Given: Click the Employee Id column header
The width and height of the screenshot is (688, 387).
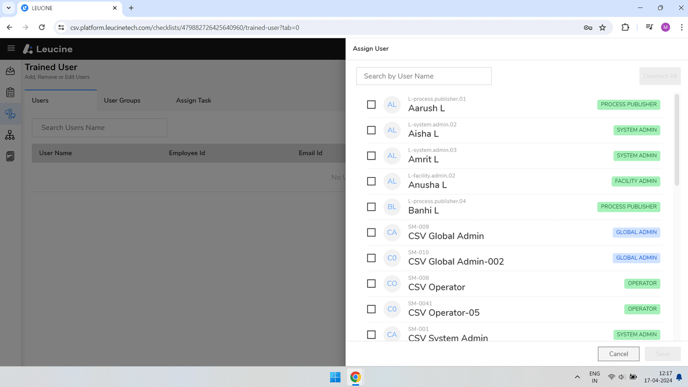Looking at the screenshot, I should pos(187,153).
